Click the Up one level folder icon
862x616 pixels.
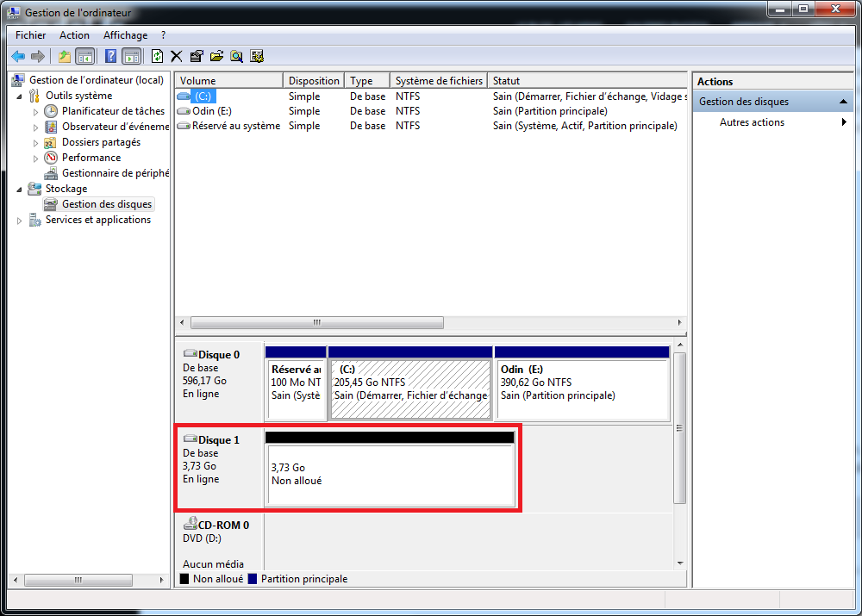65,56
